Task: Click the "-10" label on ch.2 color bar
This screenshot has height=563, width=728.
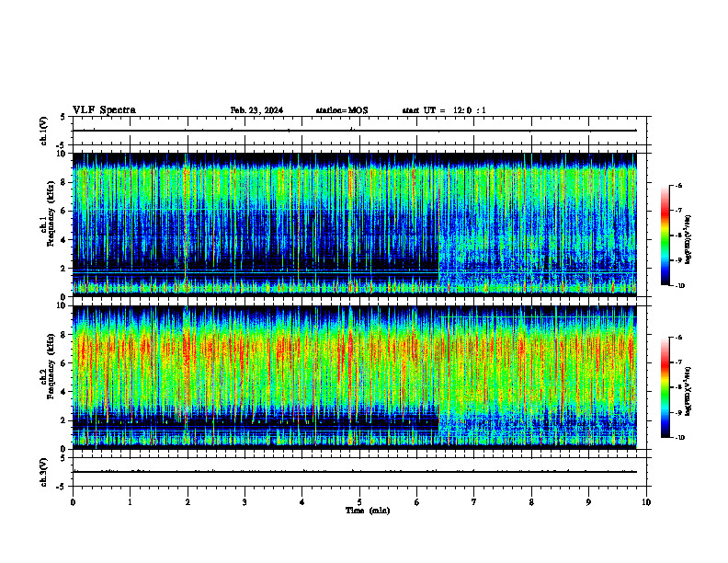Action: (x=679, y=438)
